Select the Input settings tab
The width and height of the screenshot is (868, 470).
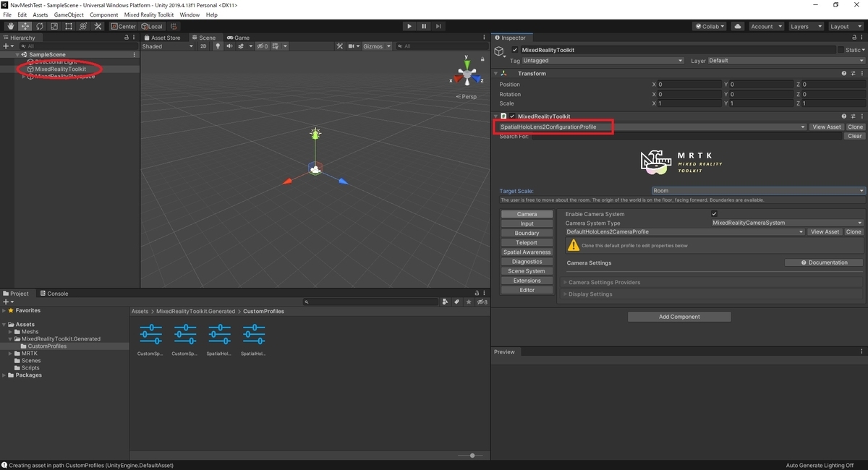[x=527, y=223]
